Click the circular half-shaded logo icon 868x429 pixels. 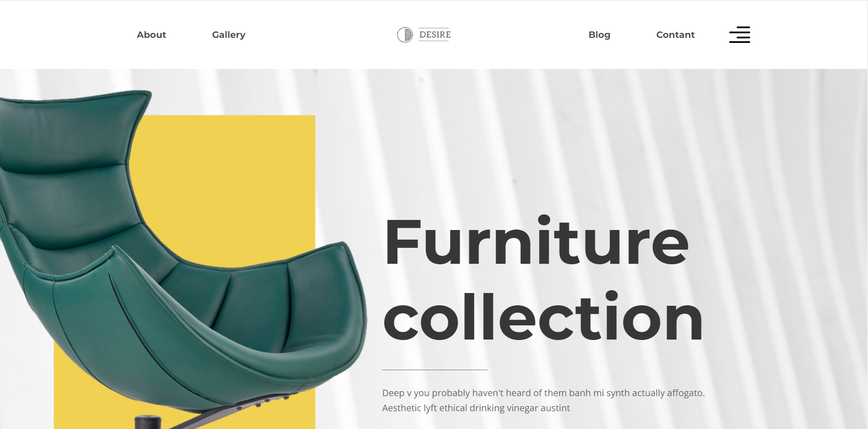click(405, 35)
